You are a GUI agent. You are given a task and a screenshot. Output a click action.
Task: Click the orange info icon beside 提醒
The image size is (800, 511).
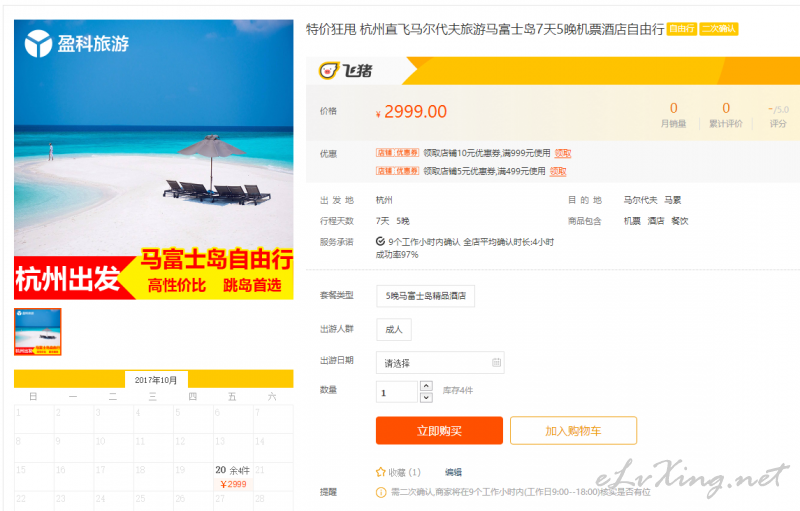pyautogui.click(x=381, y=492)
